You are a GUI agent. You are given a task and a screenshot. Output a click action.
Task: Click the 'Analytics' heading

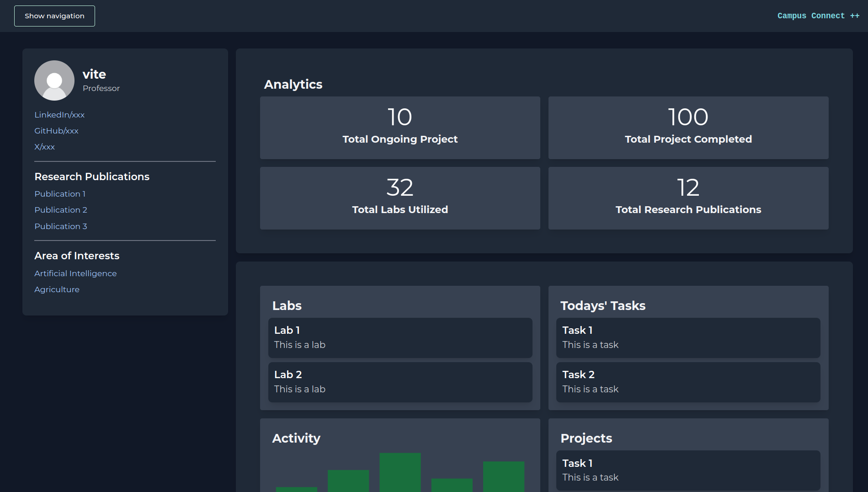293,84
